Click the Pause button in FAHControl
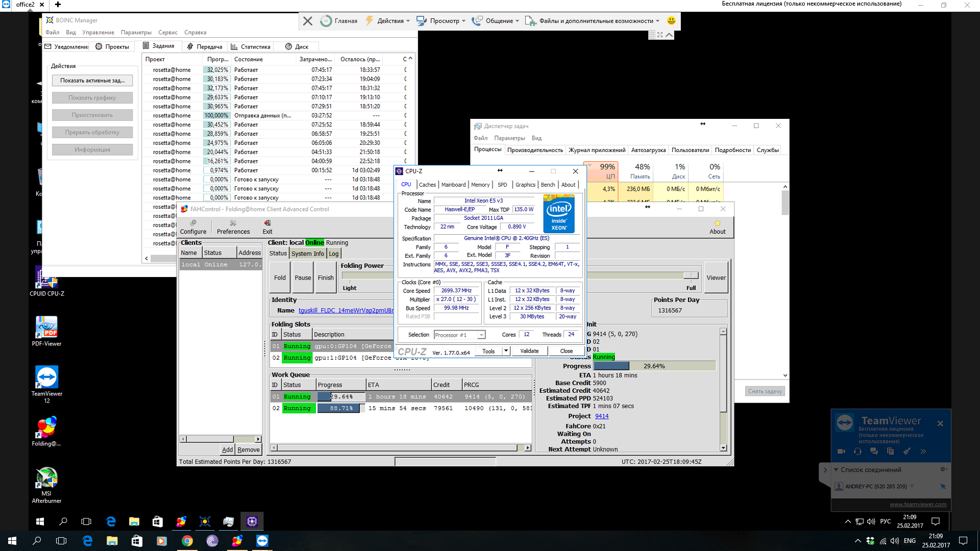The height and width of the screenshot is (551, 980). click(303, 278)
